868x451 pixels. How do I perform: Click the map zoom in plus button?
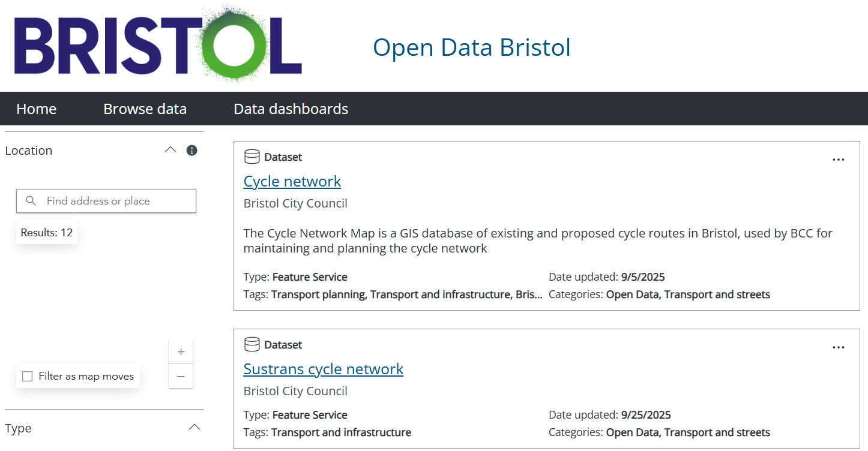[181, 352]
